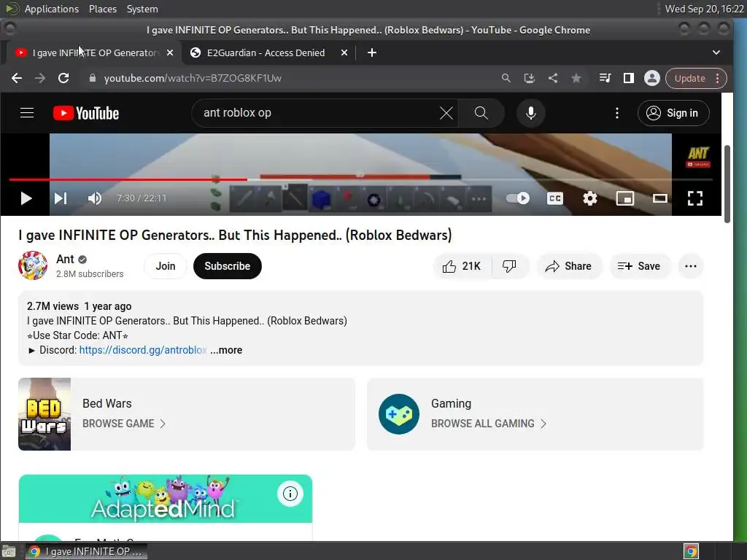This screenshot has width=747, height=560.
Task: Expand the description with ...more
Action: tap(226, 350)
